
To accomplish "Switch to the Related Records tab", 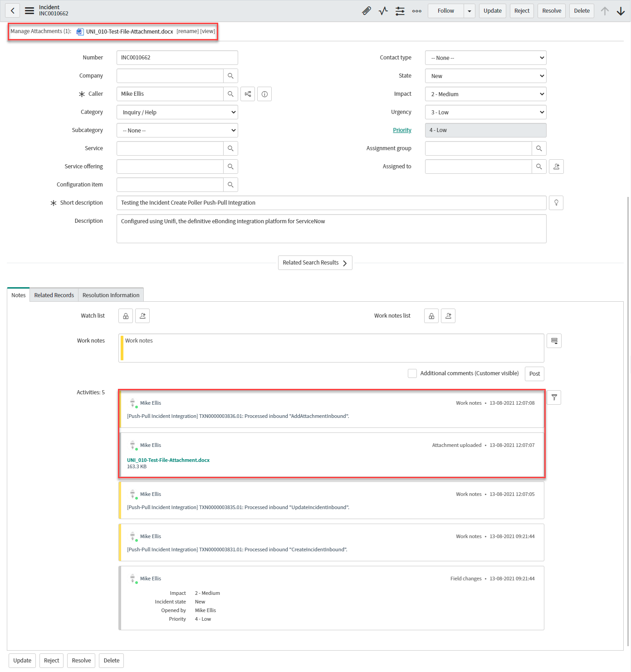I will coord(54,295).
